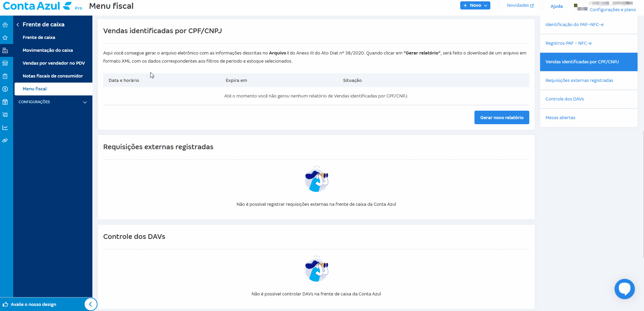
Task: Select Movimentação do caixa menu item
Action: click(48, 50)
